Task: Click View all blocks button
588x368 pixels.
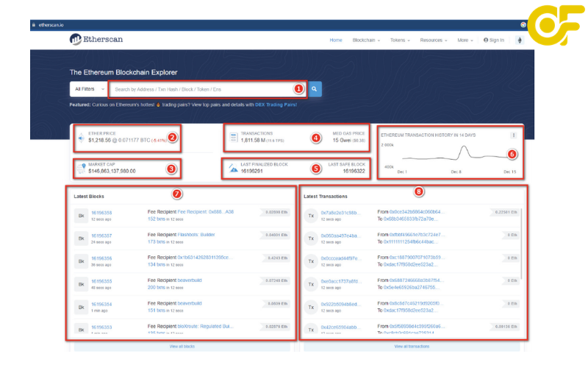Action: click(182, 345)
